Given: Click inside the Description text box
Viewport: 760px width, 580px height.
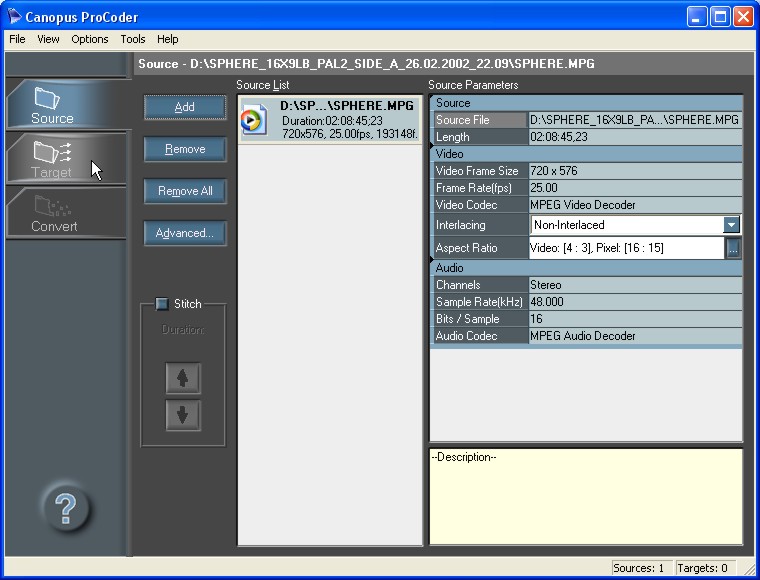Looking at the screenshot, I should pyautogui.click(x=586, y=497).
